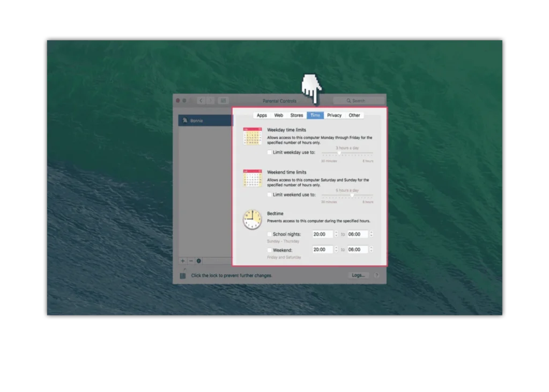Click stepper beside Weekend start time

tap(336, 250)
